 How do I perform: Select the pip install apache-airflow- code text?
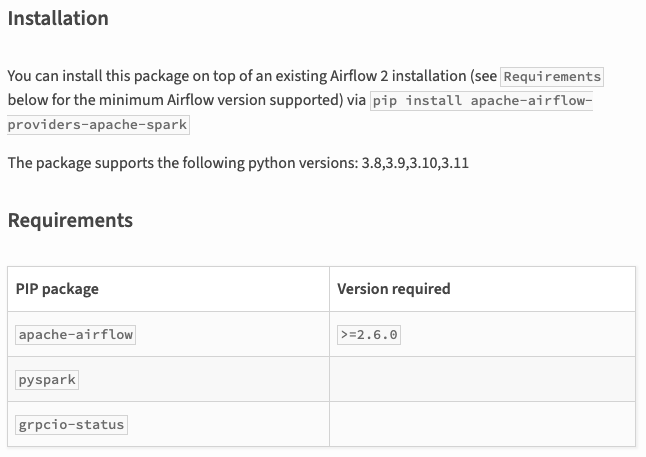481,101
